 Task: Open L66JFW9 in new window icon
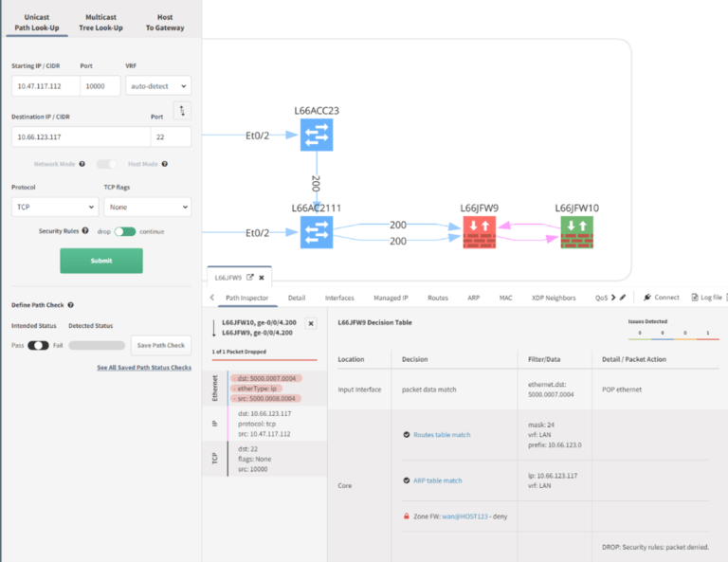click(x=250, y=278)
